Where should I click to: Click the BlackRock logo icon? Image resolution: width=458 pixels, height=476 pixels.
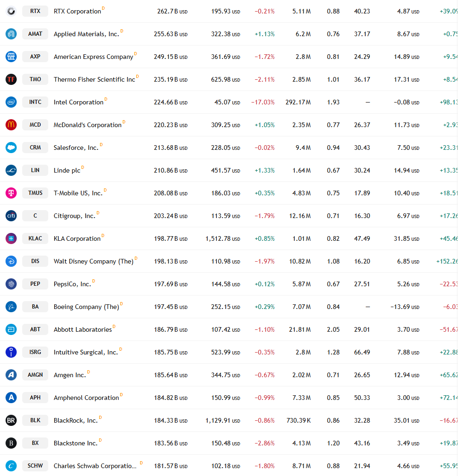coord(11,420)
